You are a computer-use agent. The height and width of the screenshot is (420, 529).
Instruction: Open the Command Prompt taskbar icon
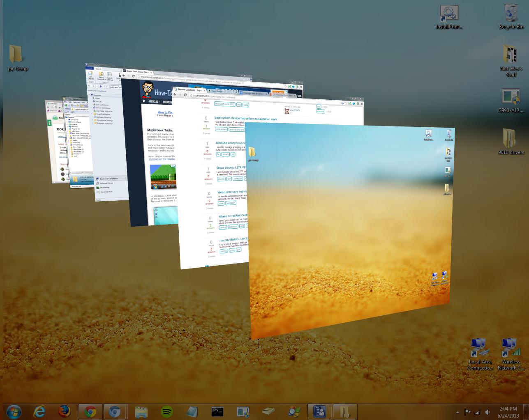coord(217,411)
